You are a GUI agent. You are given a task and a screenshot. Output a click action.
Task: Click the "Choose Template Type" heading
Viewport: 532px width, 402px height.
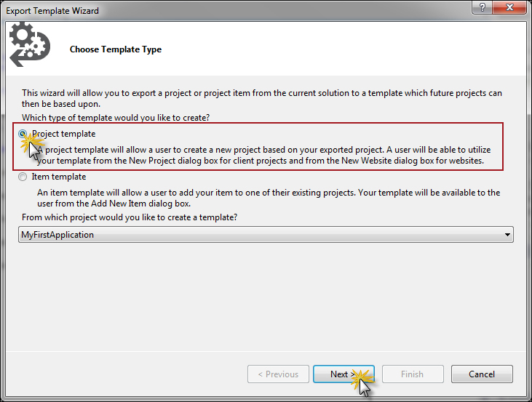[116, 49]
